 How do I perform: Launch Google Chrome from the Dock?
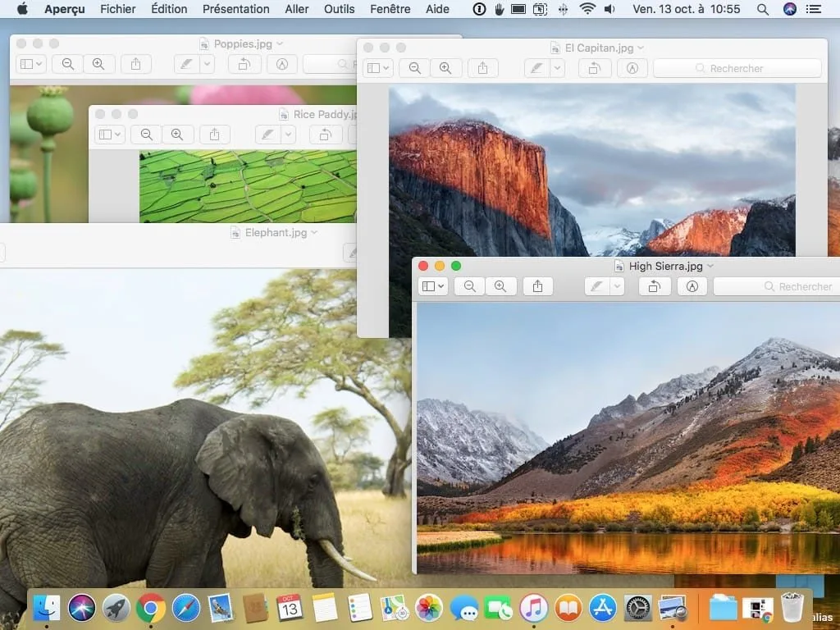[151, 608]
